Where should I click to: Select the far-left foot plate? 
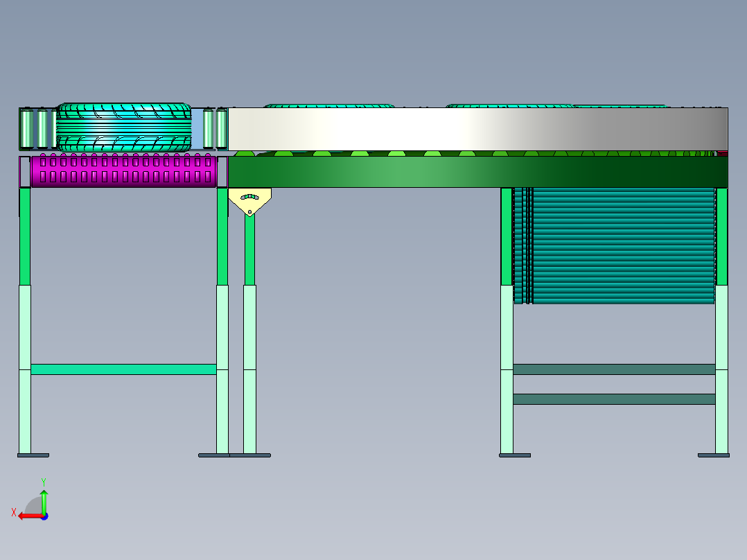(x=33, y=455)
